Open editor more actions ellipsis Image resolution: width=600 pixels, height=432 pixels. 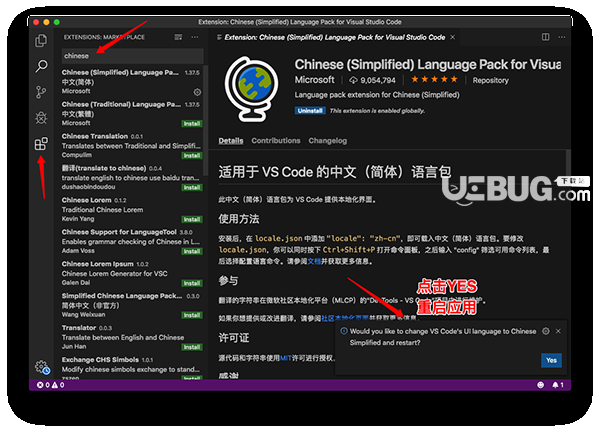click(x=562, y=37)
